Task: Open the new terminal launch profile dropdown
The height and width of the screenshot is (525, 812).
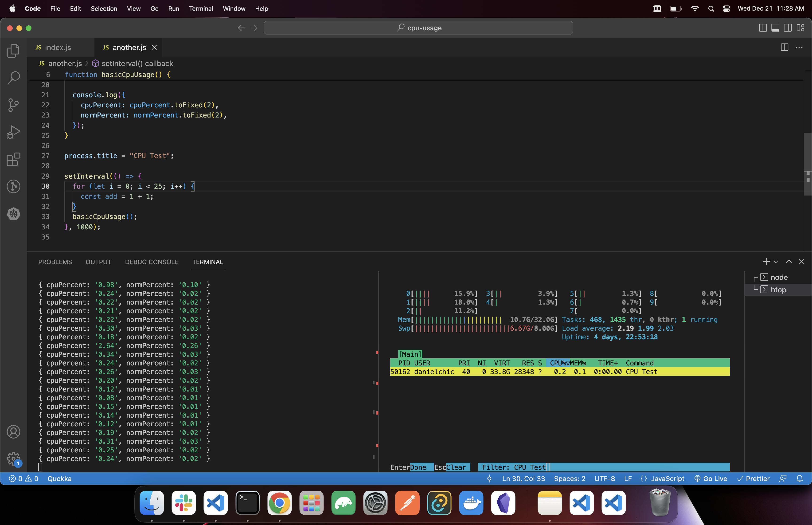Action: 776,262
